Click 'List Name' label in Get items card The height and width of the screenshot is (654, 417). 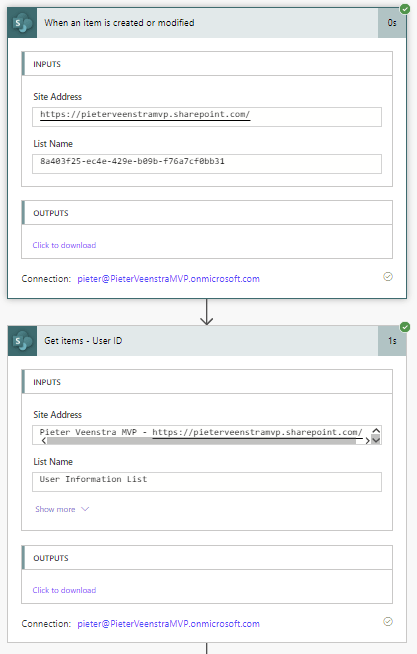53,462
